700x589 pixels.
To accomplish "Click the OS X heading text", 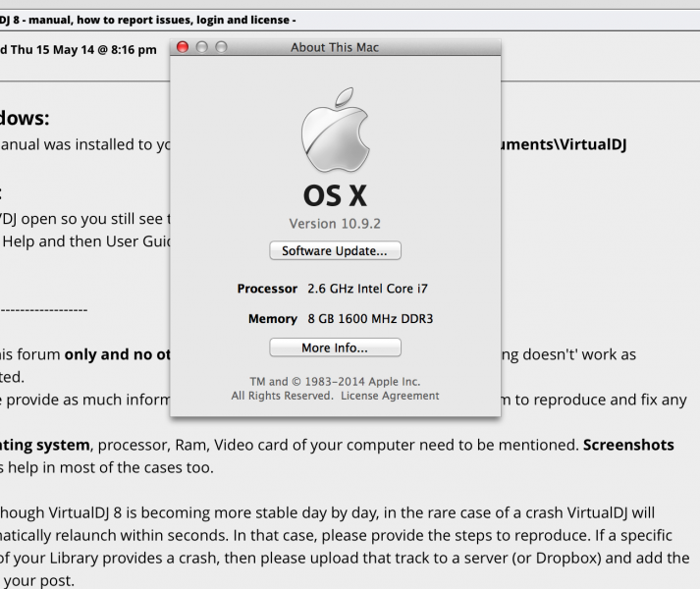I will (335, 195).
